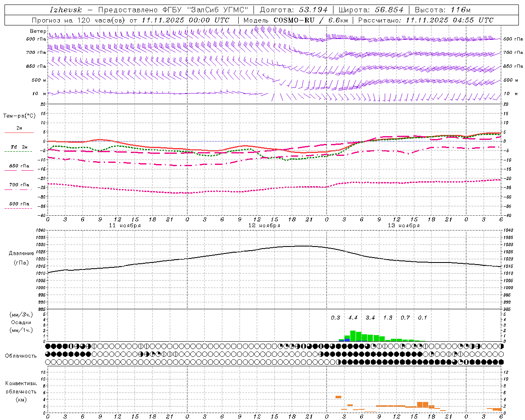Click the Осадки precipitation label

21,322
